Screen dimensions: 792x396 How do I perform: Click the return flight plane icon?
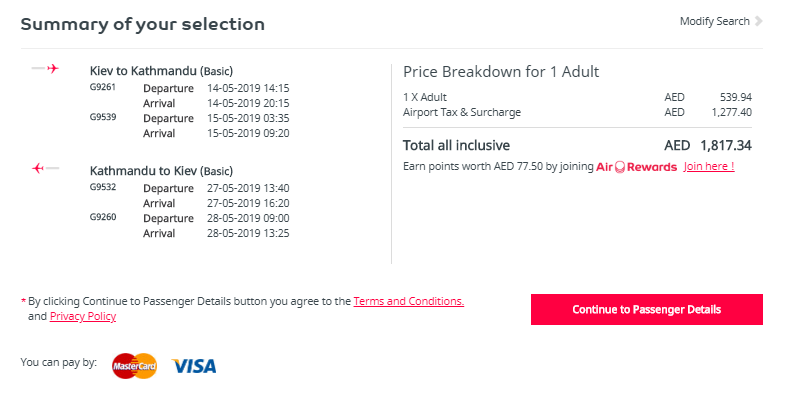pyautogui.click(x=45, y=168)
